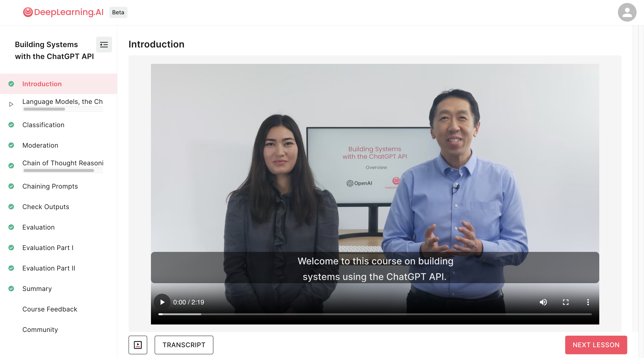Image resolution: width=644 pixels, height=358 pixels.
Task: Click the user profile avatar icon
Action: click(x=627, y=12)
